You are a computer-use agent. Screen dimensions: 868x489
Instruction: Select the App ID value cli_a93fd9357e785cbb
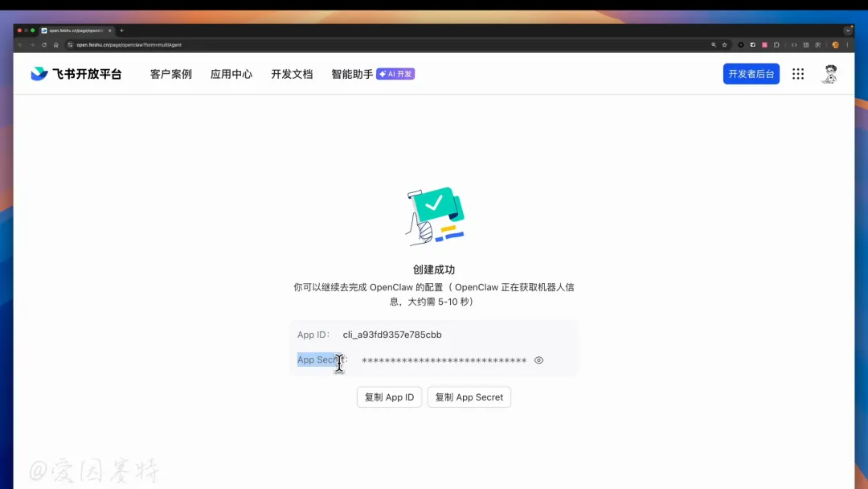[x=392, y=335]
